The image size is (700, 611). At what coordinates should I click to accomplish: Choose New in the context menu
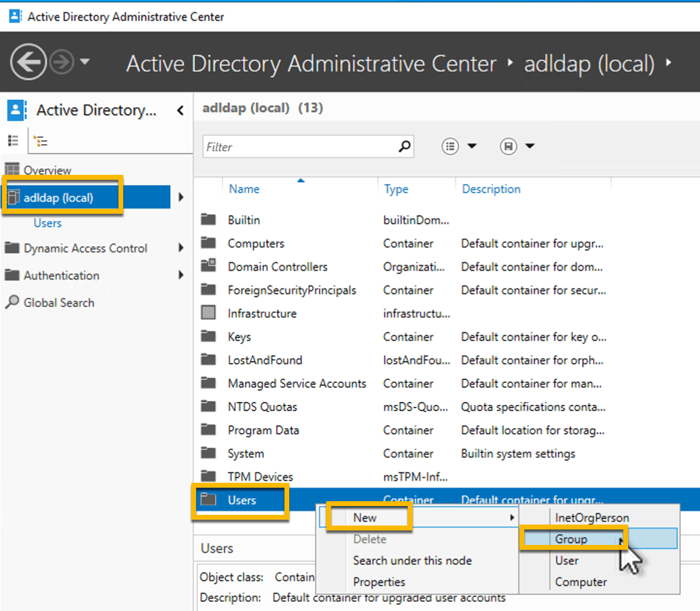pos(418,517)
